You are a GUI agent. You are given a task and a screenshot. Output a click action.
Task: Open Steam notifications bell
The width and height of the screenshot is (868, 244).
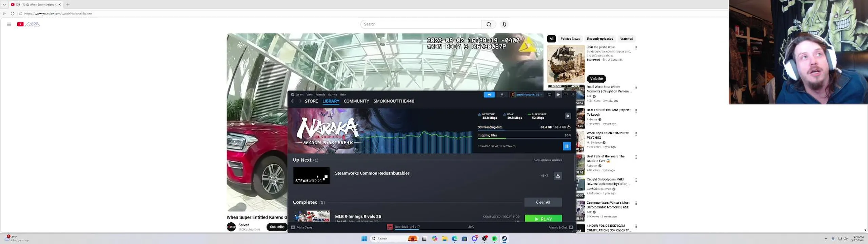[x=502, y=95]
